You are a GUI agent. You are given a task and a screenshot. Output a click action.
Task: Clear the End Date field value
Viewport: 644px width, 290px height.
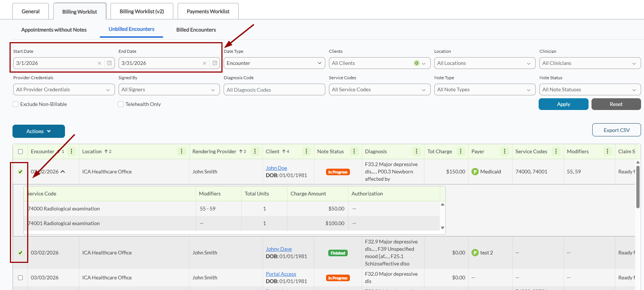(205, 63)
